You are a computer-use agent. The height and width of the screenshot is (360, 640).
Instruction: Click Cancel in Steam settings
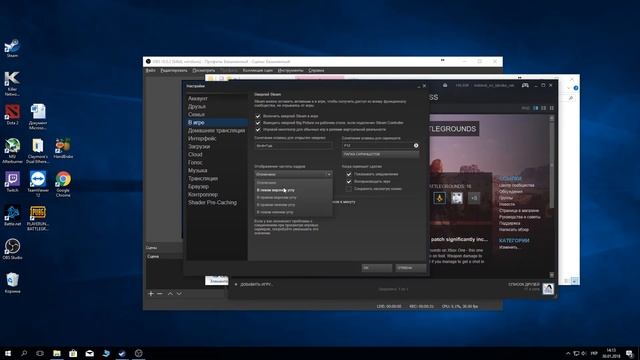coord(411,268)
